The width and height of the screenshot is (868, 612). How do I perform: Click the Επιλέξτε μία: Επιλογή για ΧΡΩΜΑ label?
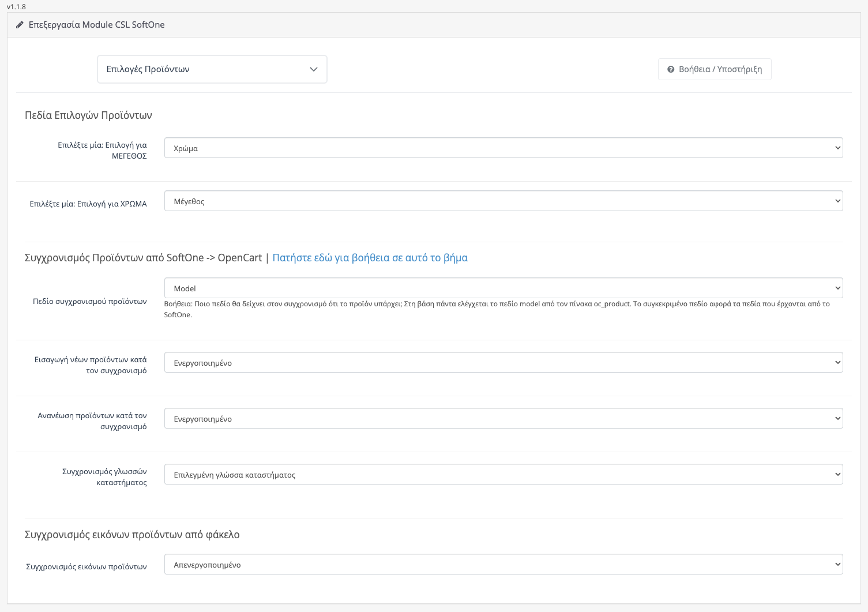tap(88, 204)
